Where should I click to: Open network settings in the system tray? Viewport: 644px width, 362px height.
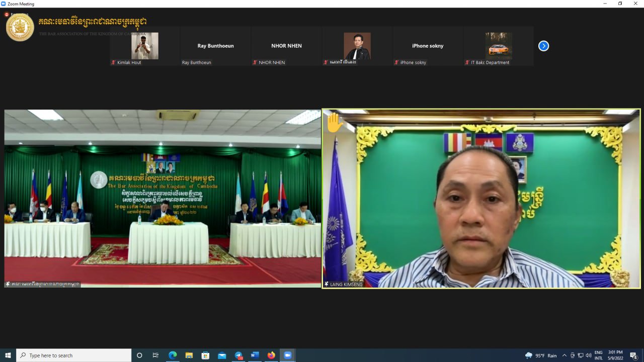click(580, 355)
